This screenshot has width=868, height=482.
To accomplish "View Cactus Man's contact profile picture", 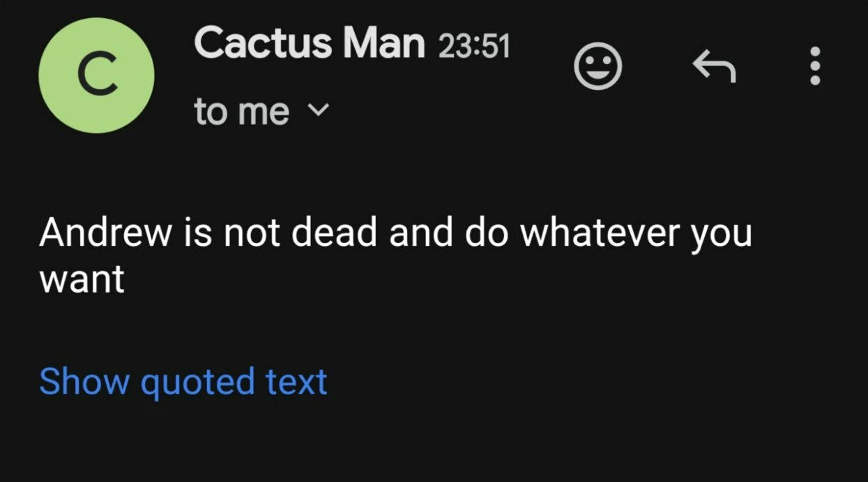I will coord(96,75).
